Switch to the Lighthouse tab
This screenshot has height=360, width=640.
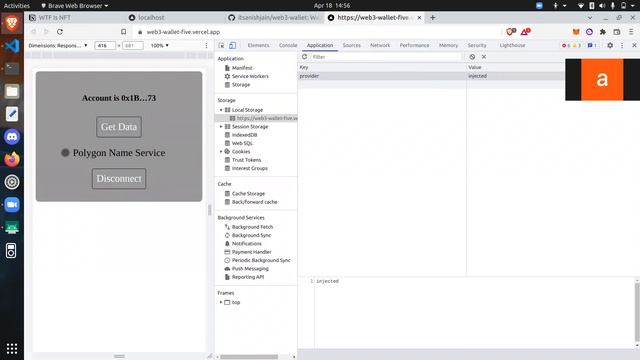[512, 45]
